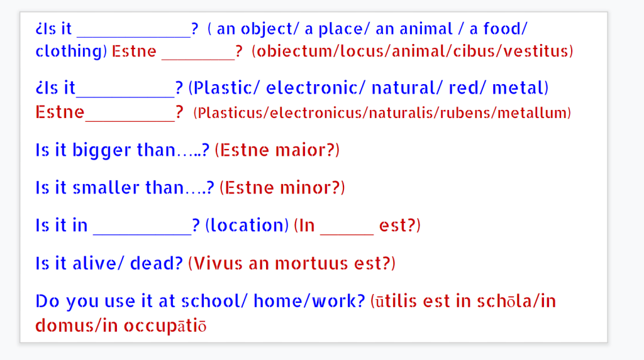Click the blank after "Is it in"
This screenshot has width=644, height=360.
[x=142, y=226]
